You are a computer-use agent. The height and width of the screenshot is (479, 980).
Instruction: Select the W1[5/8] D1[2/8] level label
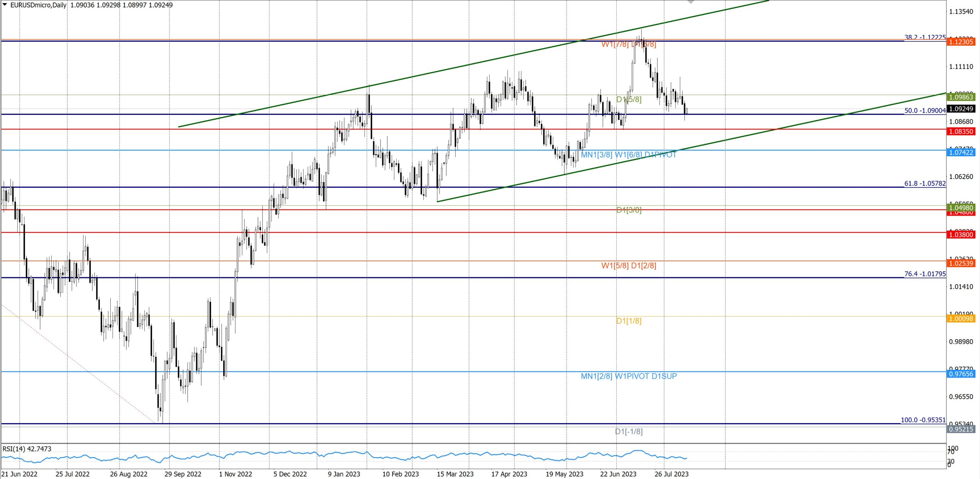click(629, 265)
